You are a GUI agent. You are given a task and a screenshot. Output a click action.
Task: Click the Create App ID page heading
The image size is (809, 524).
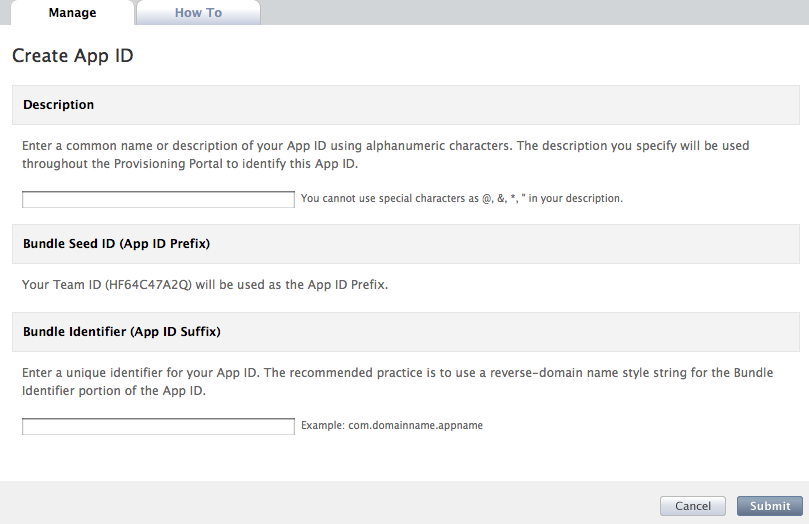click(x=73, y=56)
